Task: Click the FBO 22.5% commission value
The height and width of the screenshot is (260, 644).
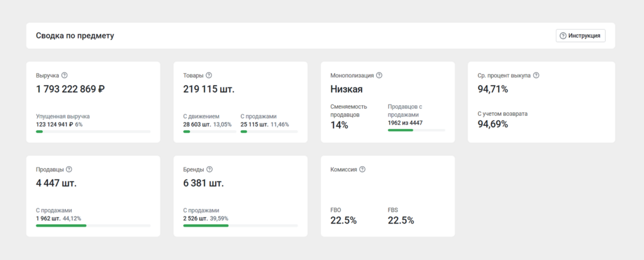Action: [x=343, y=220]
